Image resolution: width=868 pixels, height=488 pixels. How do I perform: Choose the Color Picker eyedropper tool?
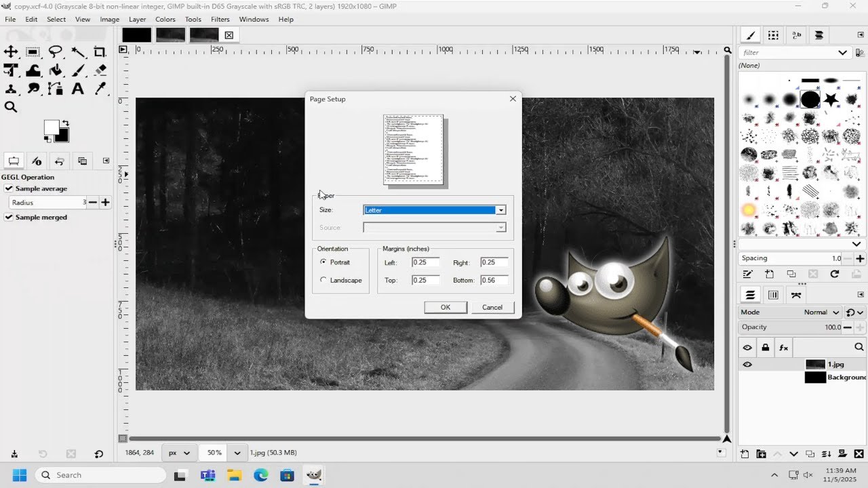point(100,88)
